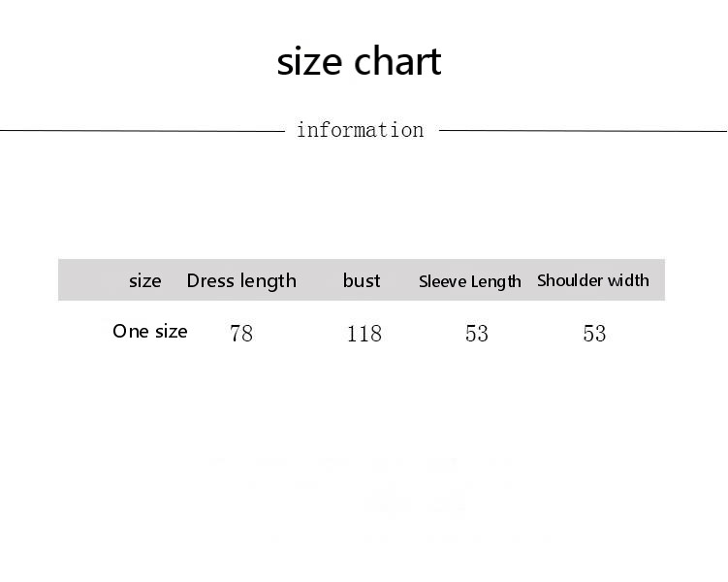
Task: Click the 53 under Shoulder width
Action: point(594,334)
